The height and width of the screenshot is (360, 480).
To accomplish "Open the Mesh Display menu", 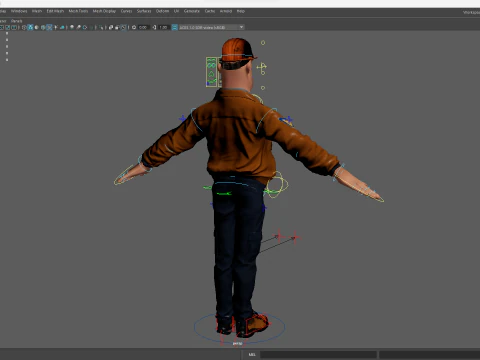I will (104, 11).
